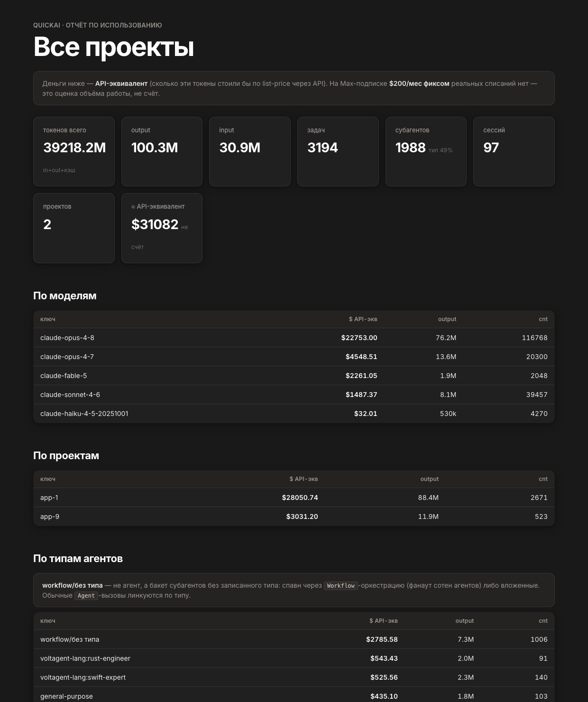Click the 'По типам агентов' section heading
The height and width of the screenshot is (702, 588).
point(78,558)
